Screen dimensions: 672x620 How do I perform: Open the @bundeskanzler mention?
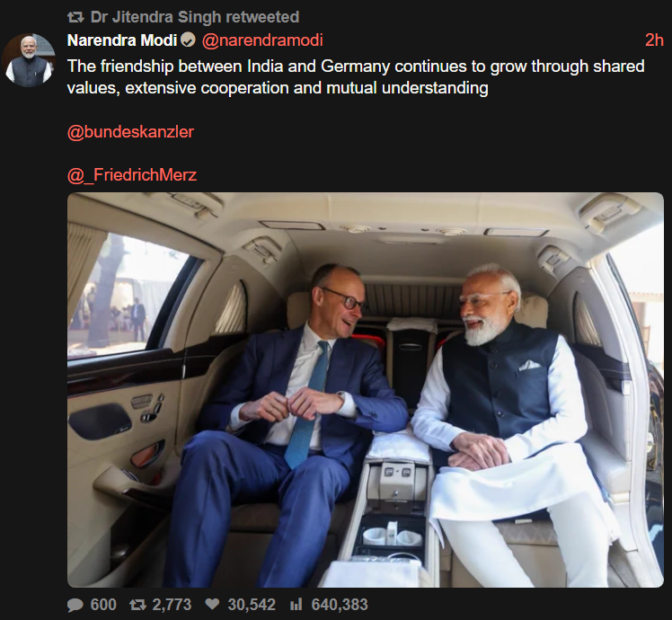pos(130,132)
